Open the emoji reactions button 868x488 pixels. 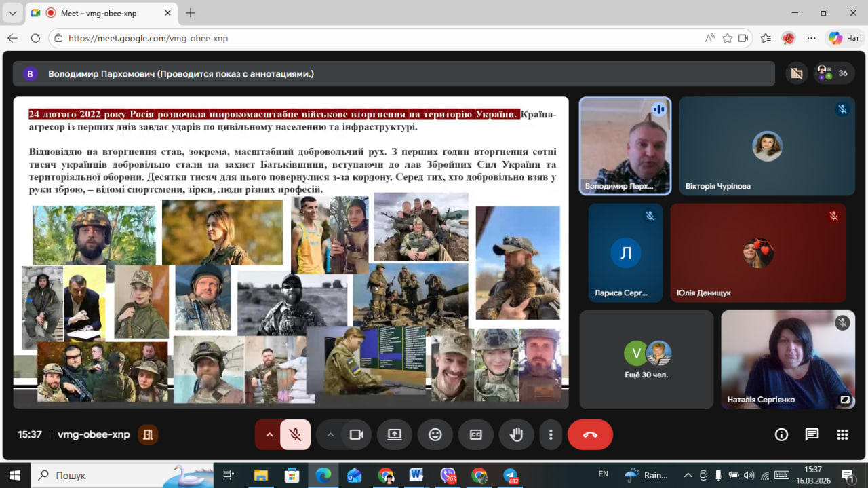click(435, 435)
